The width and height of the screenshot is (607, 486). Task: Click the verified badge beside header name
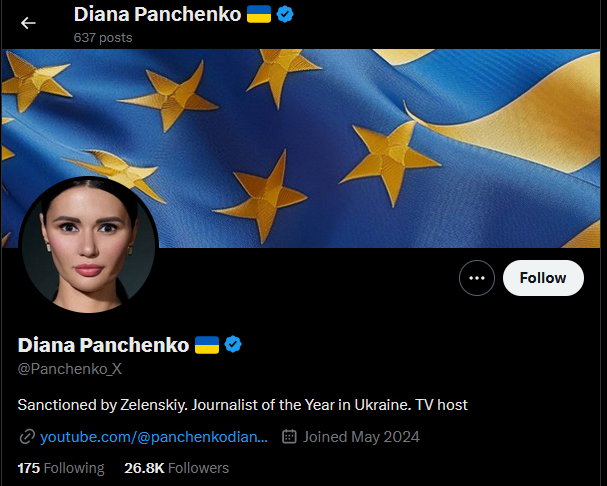coord(285,14)
